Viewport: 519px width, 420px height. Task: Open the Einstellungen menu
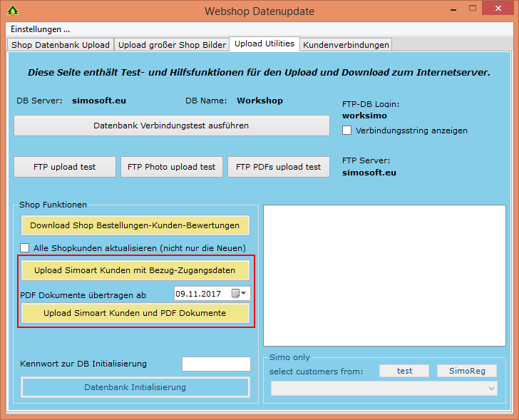click(x=40, y=29)
